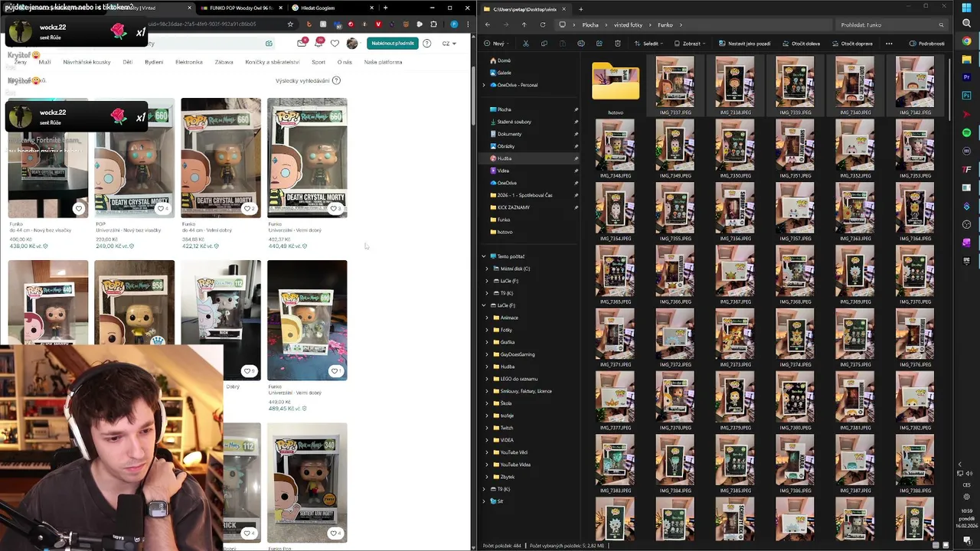Click the Rename icon in Explorer toolbar
Image resolution: width=980 pixels, height=551 pixels.
[580, 44]
